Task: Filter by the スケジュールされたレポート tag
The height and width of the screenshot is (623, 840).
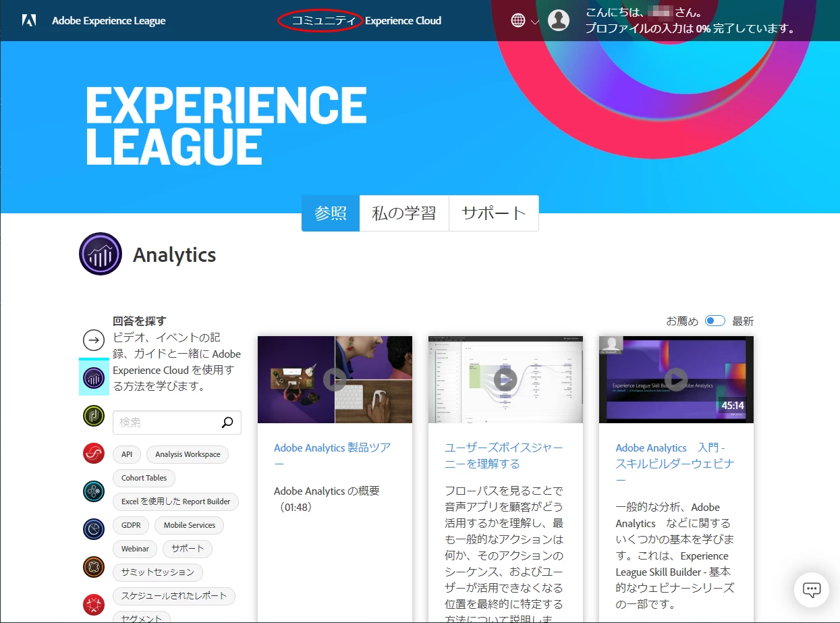Action: tap(174, 596)
